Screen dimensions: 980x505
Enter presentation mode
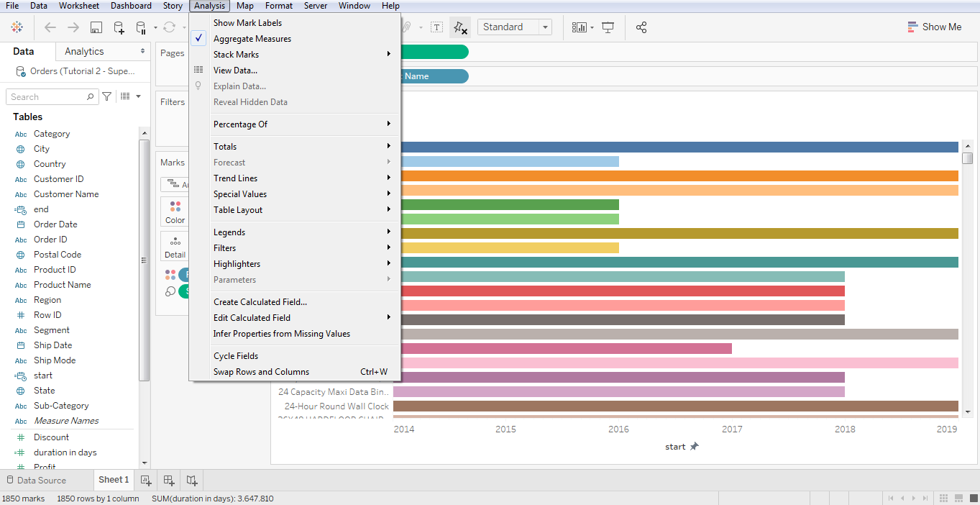tap(608, 27)
